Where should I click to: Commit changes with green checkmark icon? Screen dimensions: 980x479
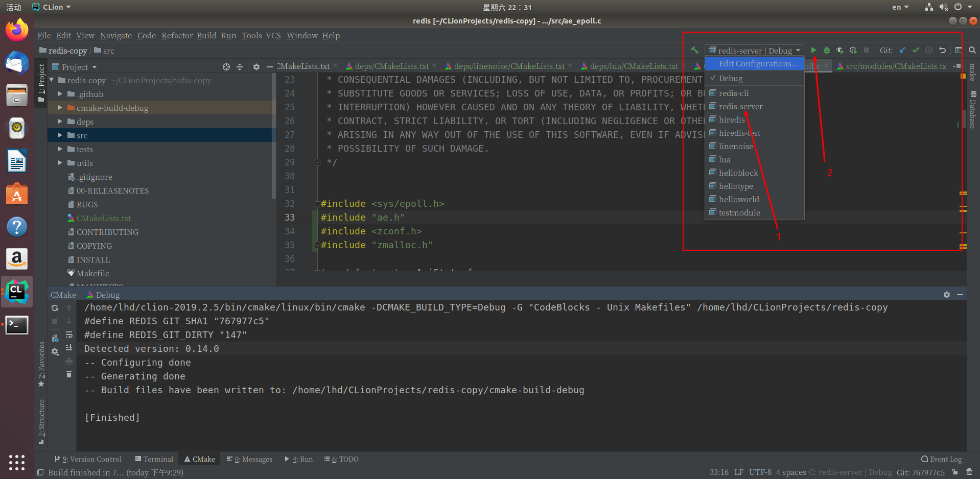coord(916,50)
